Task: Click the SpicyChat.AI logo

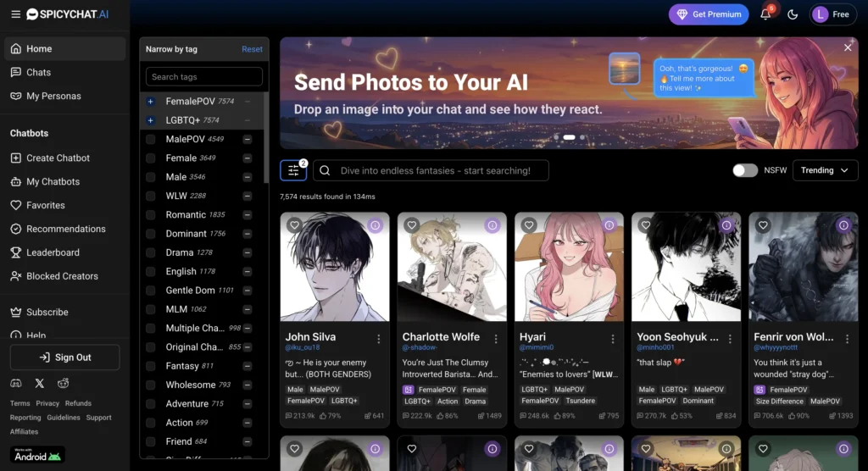Action: tap(68, 14)
